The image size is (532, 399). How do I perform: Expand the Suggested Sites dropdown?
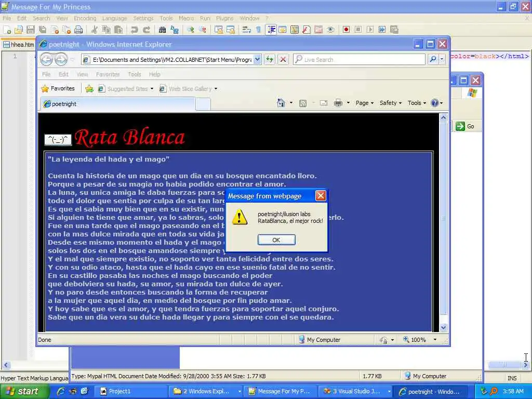tap(152, 89)
